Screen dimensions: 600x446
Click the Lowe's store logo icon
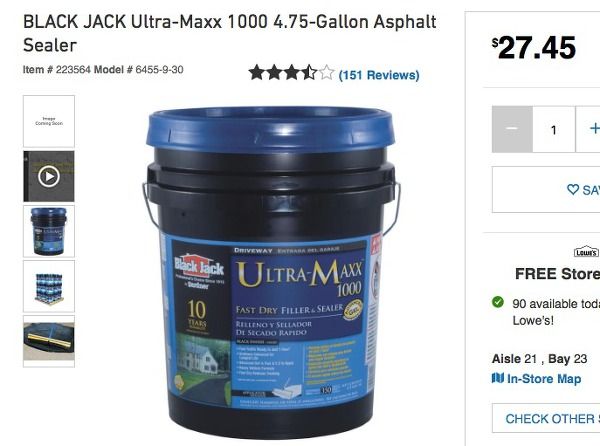[586, 251]
